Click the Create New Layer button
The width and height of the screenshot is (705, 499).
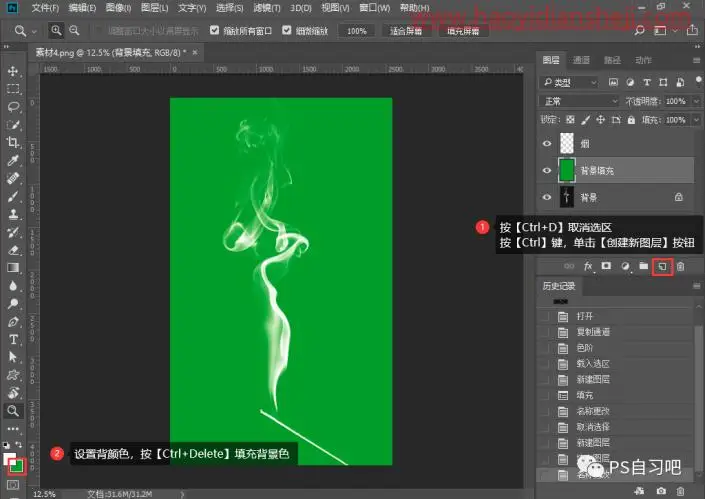pos(662,267)
